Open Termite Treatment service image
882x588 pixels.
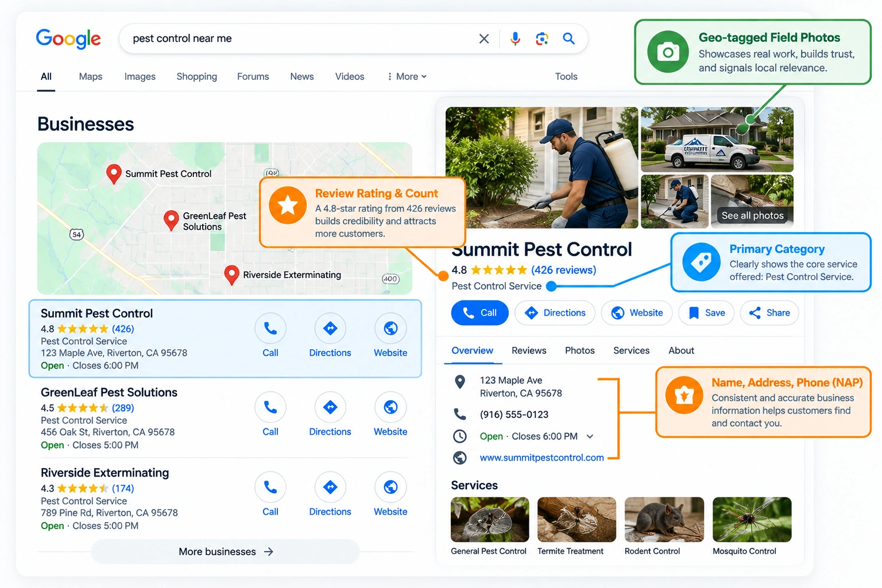(x=577, y=520)
